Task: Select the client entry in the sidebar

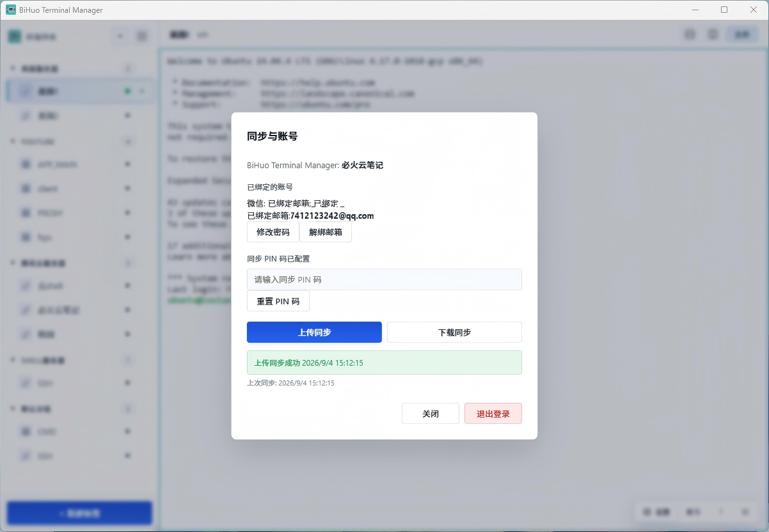Action: 80,189
